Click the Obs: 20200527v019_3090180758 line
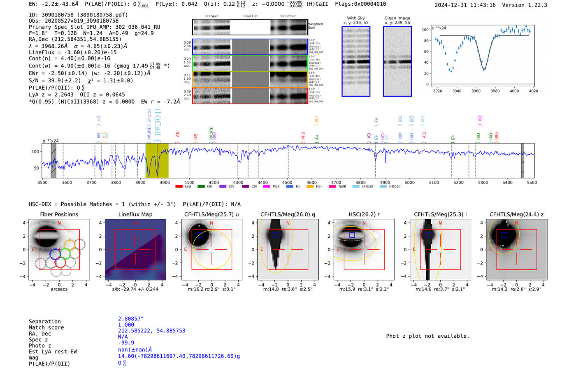The width and height of the screenshot is (576, 392). coord(74,21)
